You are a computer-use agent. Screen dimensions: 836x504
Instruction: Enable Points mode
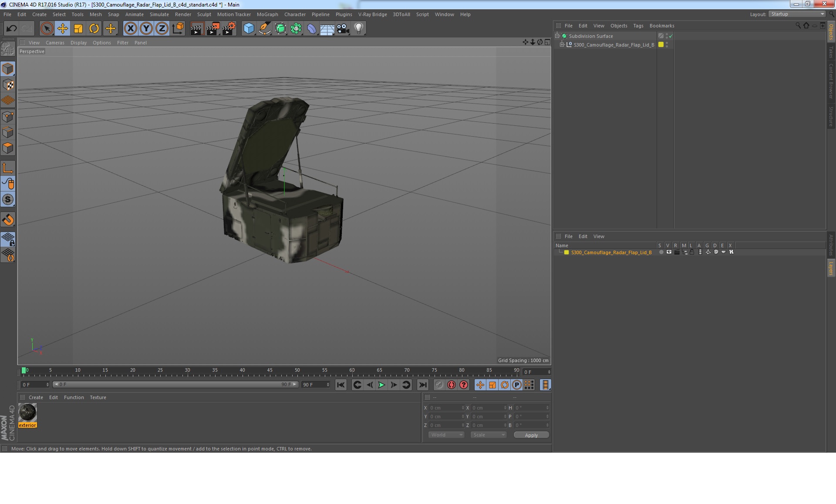(8, 116)
